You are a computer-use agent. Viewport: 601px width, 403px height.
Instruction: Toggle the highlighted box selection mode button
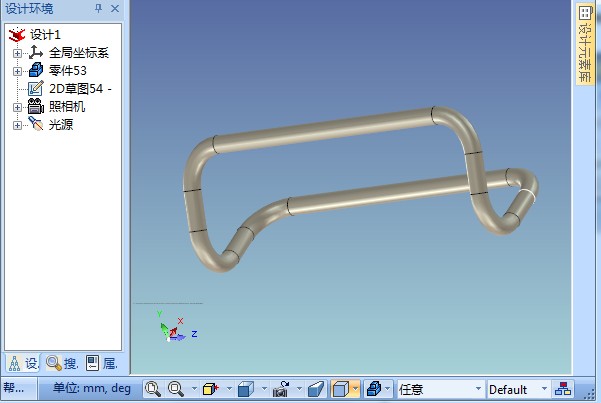(x=340, y=389)
